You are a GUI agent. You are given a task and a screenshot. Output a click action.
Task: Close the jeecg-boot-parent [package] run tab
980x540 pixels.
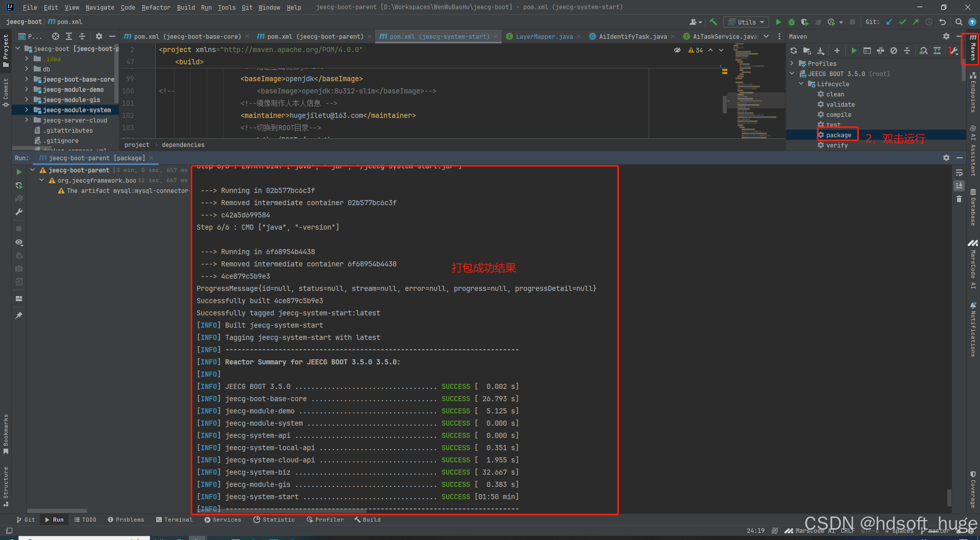pos(151,158)
